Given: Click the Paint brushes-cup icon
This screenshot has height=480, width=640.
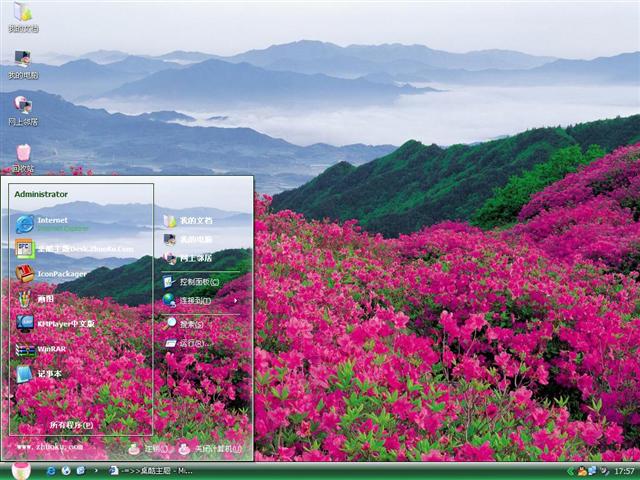Looking at the screenshot, I should point(25,299).
